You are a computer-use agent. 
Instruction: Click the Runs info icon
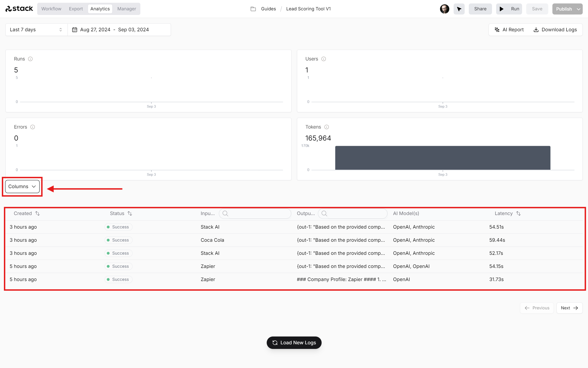click(30, 59)
